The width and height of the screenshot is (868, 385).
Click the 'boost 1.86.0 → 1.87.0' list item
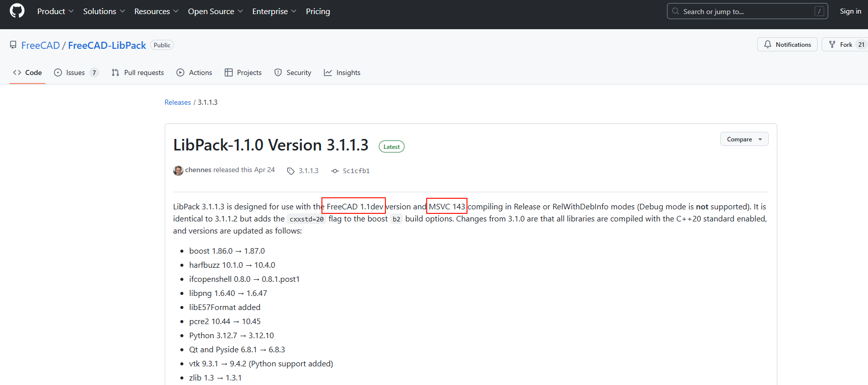227,251
